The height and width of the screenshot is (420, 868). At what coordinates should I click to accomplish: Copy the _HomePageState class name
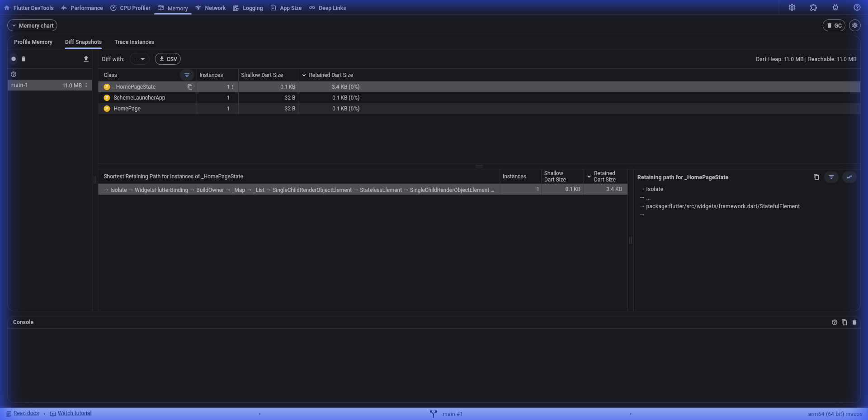tap(190, 87)
